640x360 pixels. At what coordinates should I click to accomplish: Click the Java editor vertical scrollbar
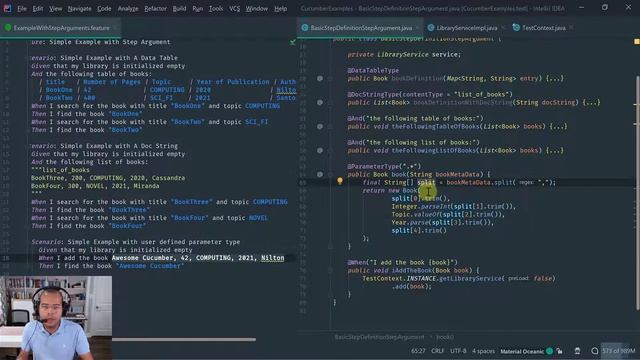637,192
